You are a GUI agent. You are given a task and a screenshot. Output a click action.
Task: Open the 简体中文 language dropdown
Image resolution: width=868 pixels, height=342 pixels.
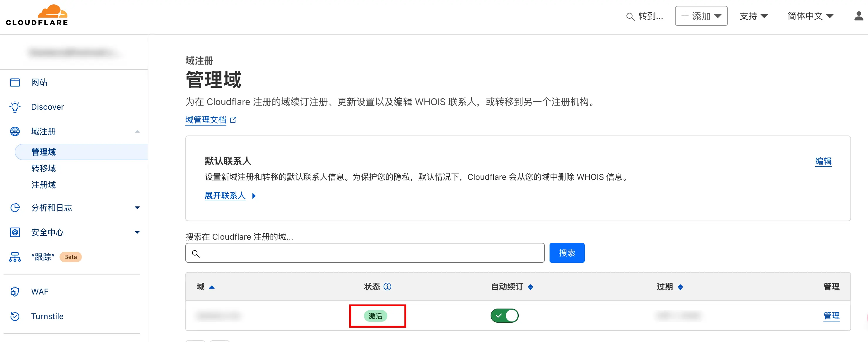coord(810,16)
